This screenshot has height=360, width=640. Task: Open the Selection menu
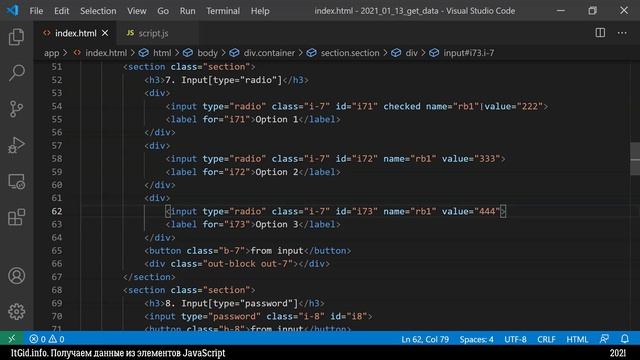[98, 11]
